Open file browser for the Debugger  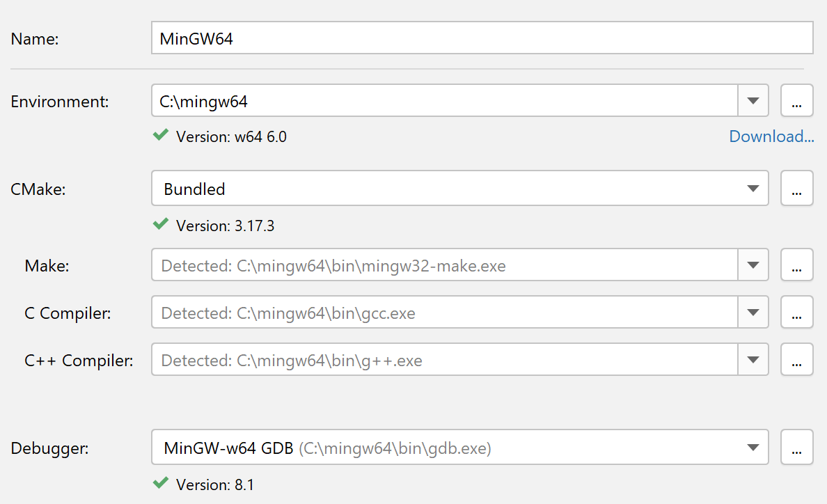pos(796,447)
